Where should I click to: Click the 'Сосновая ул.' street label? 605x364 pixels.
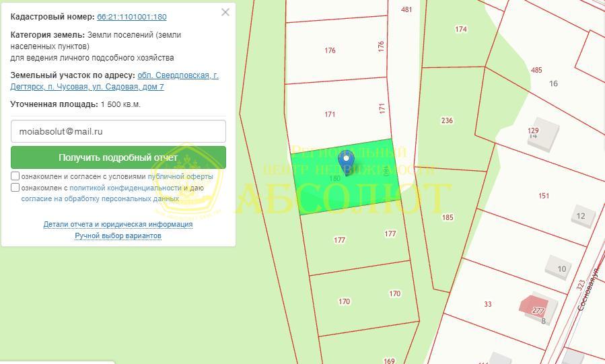pos(589,289)
